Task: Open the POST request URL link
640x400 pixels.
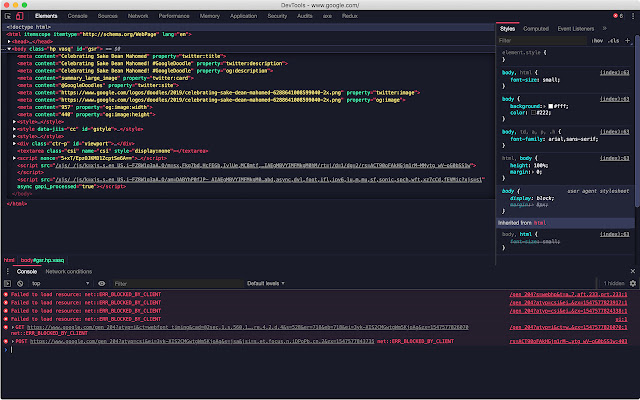Action: click(x=202, y=341)
